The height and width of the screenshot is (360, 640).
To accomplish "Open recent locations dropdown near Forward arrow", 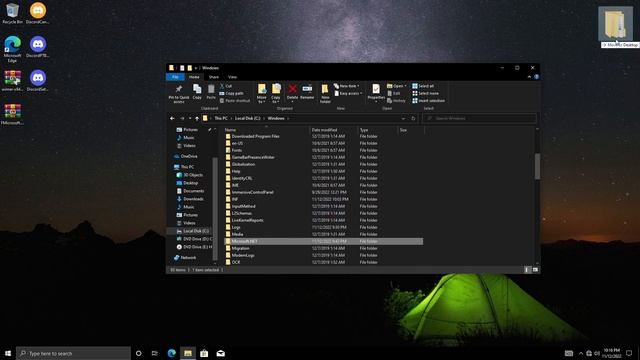I will (x=190, y=118).
